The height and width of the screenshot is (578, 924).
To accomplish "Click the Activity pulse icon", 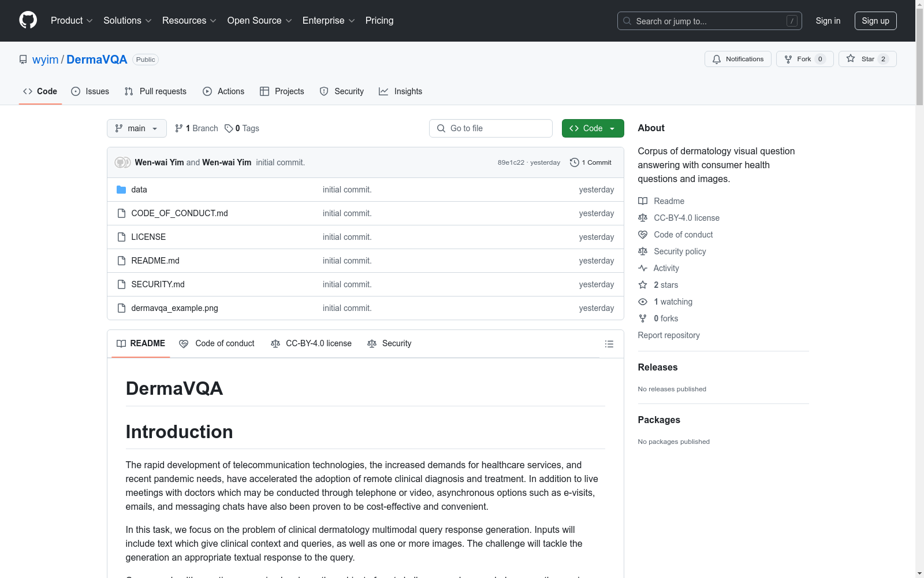I will [643, 268].
